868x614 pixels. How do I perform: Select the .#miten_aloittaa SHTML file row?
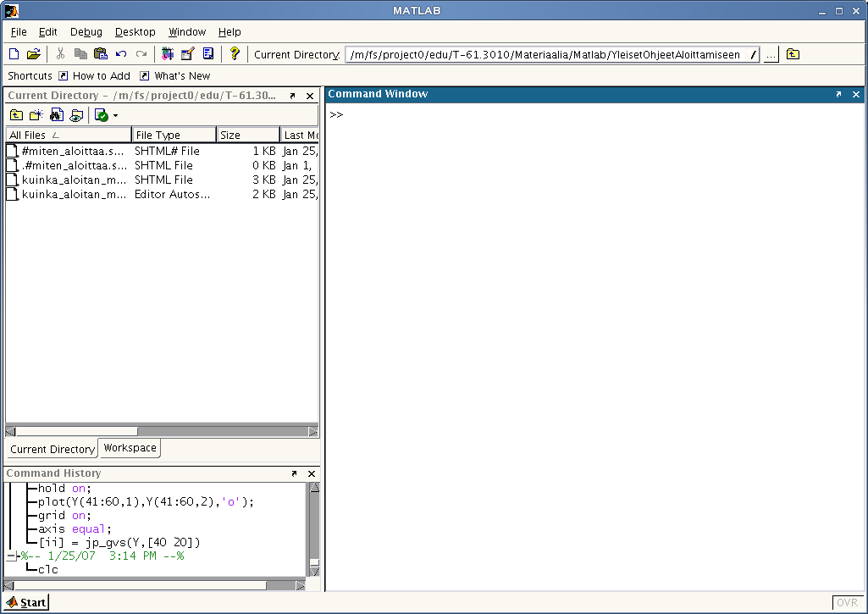162,165
